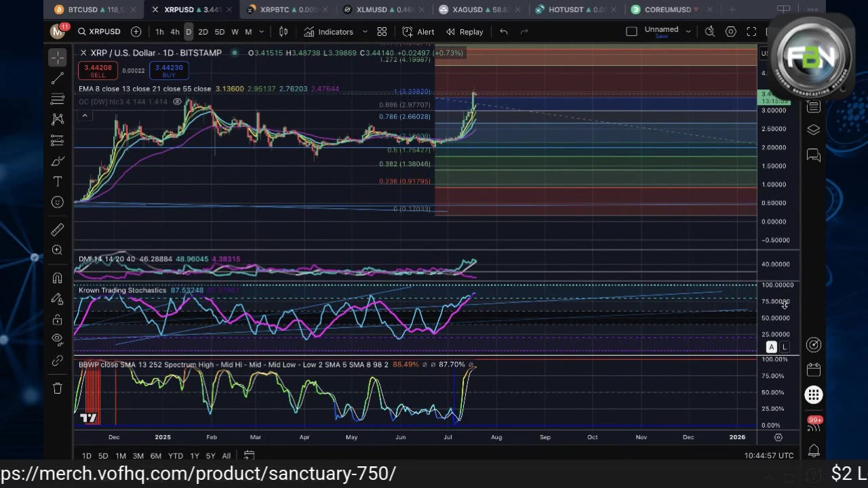Activate the zoom in tool
This screenshot has height=488, width=868.
[x=58, y=250]
